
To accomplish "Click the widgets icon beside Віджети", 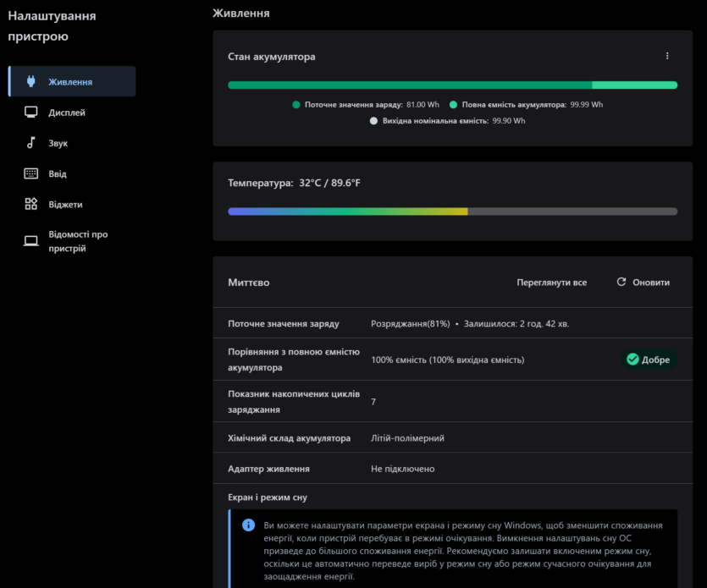I will click(30, 204).
